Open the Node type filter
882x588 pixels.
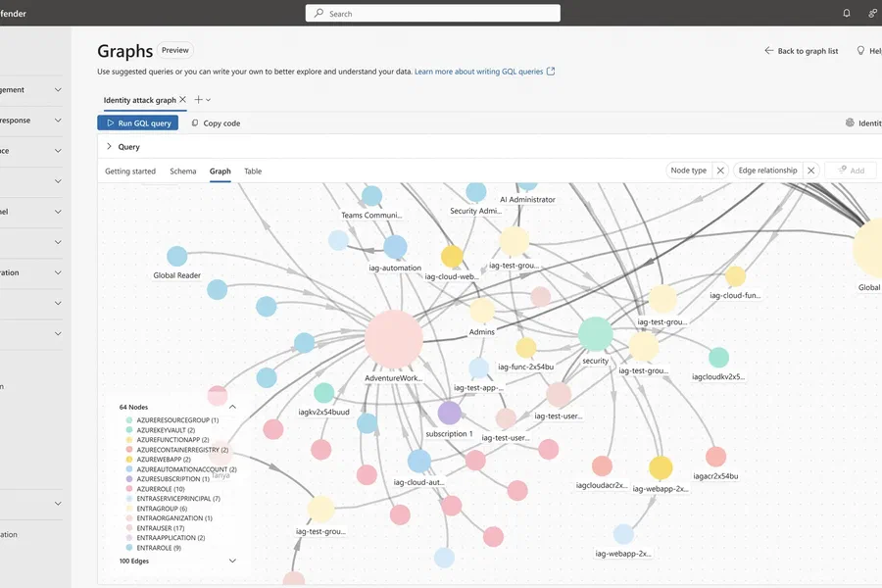pos(689,171)
